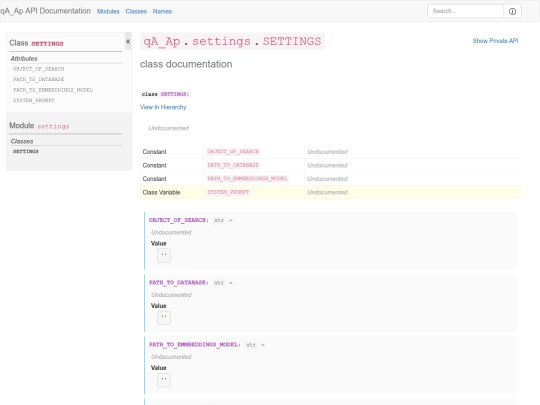
Task: Select PATH_TO_DATABASE in sidebar attributes
Action: point(39,79)
